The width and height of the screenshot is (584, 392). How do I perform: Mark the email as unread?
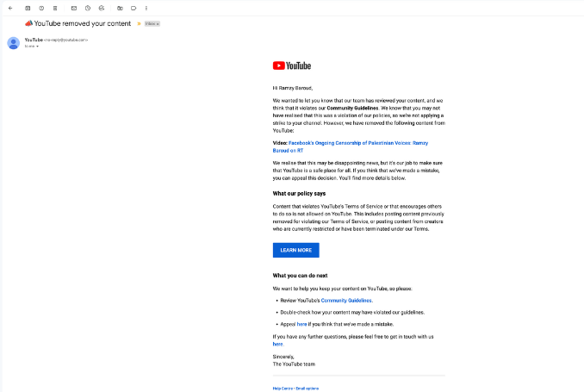pos(74,8)
